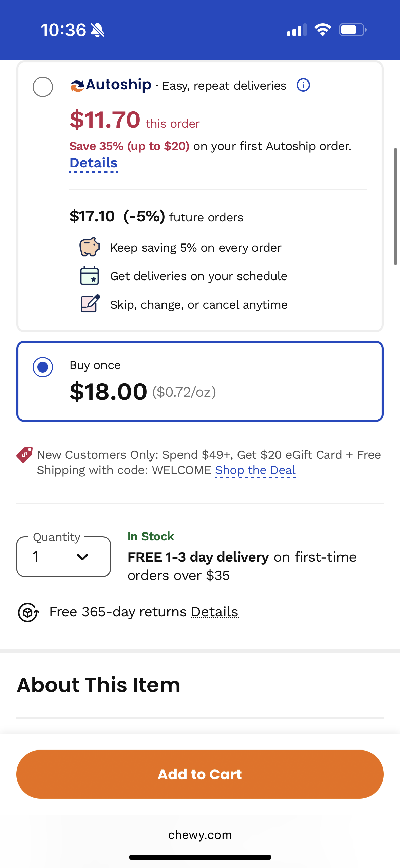The image size is (400, 868).
Task: Tap the Wi-Fi status icon
Action: click(323, 30)
